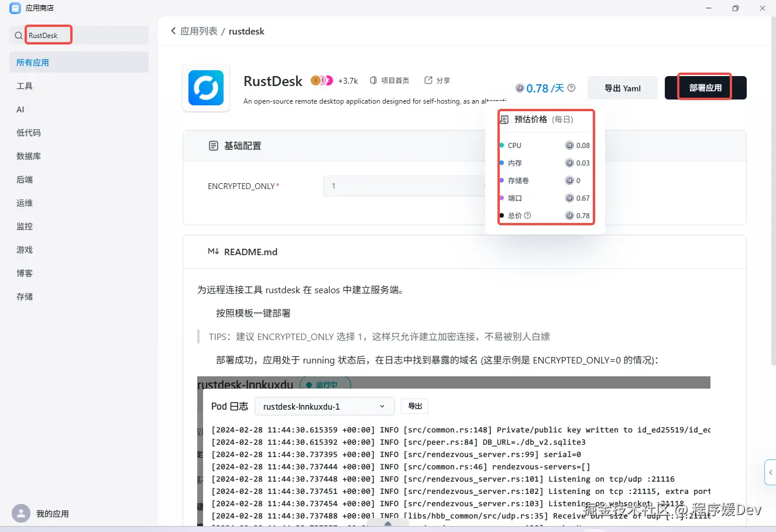Click the CPU price row
This screenshot has height=532, width=776.
click(545, 145)
